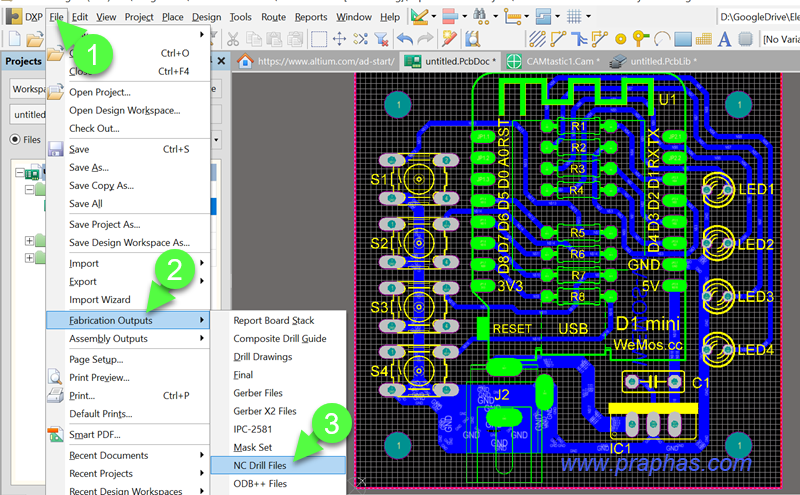The height and width of the screenshot is (495, 800).
Task: Open the Route menu
Action: point(273,17)
